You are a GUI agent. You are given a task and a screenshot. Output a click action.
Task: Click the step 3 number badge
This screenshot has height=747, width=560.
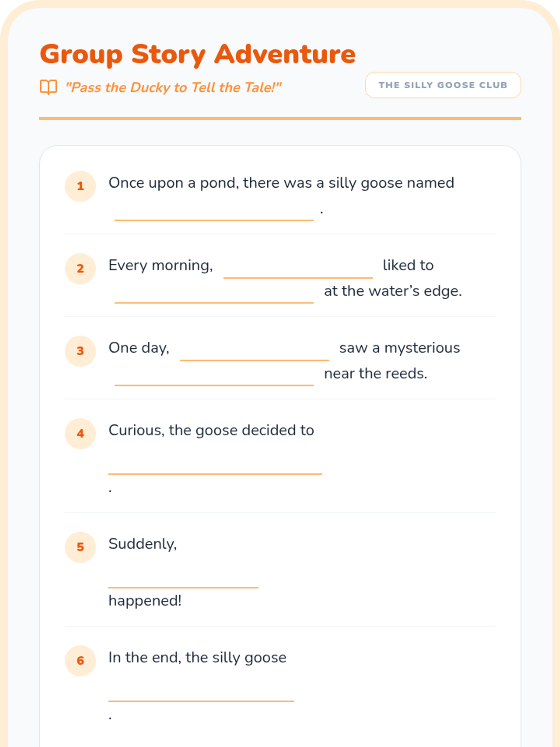(80, 351)
